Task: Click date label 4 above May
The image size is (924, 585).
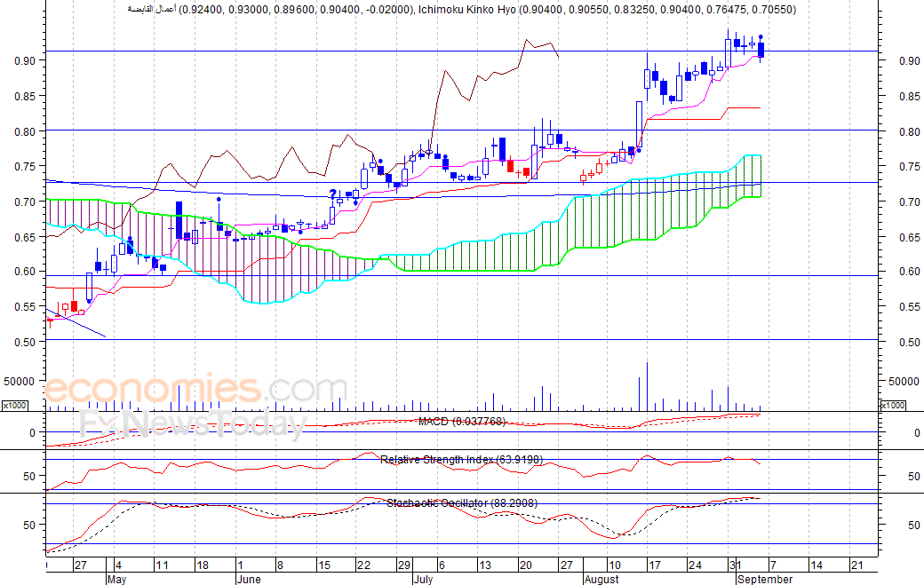Action: (118, 565)
